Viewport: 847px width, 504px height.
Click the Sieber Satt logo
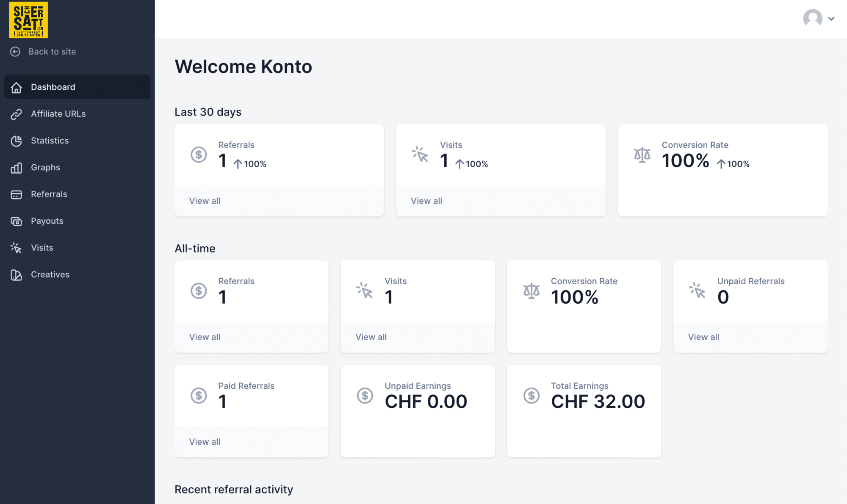pyautogui.click(x=28, y=20)
